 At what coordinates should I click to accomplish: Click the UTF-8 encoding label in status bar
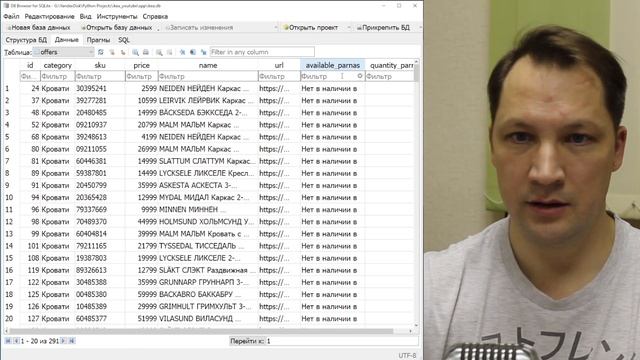tap(407, 356)
